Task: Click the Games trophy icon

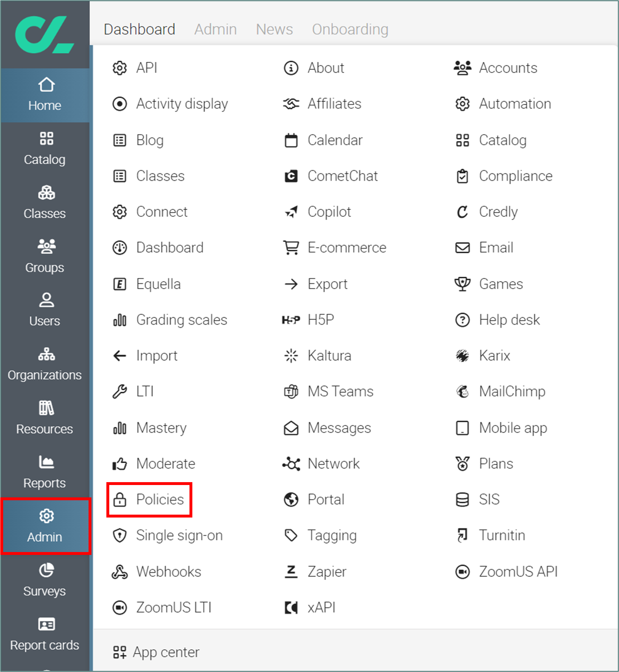Action: click(x=462, y=284)
